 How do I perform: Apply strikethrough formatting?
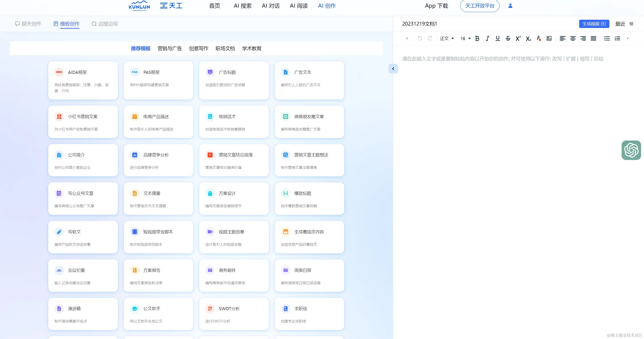coord(508,38)
